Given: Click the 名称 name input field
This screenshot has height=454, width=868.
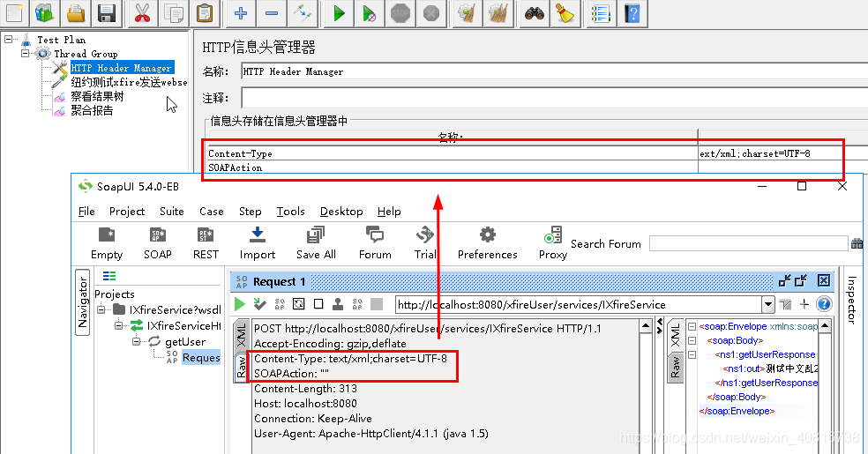Looking at the screenshot, I should coord(555,71).
